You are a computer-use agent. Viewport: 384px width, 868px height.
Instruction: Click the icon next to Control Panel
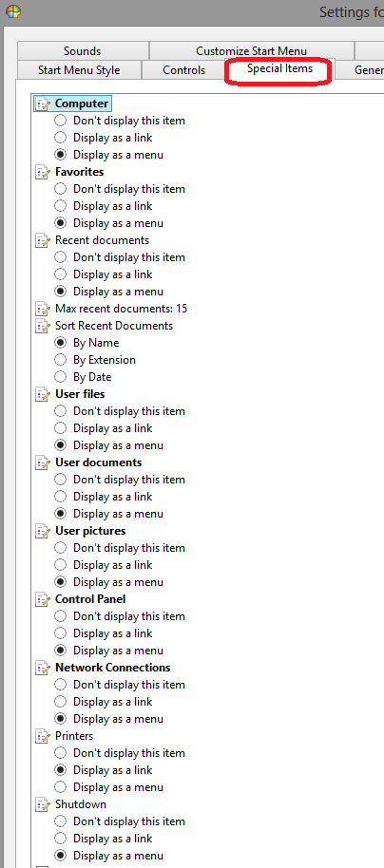point(43,599)
